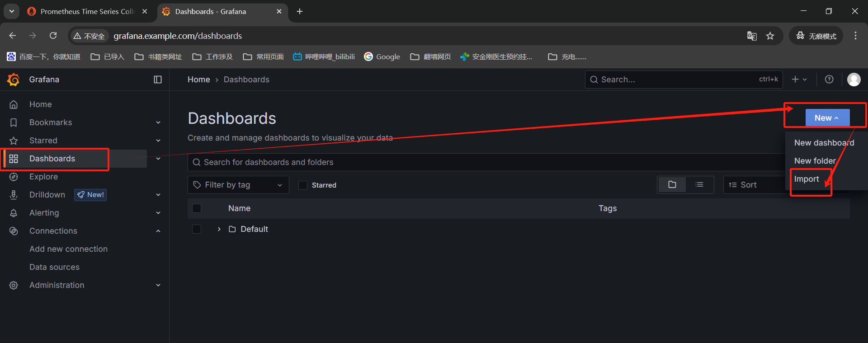This screenshot has width=868, height=343.
Task: Click the Dashboards grid icon in sidebar
Action: 14,159
